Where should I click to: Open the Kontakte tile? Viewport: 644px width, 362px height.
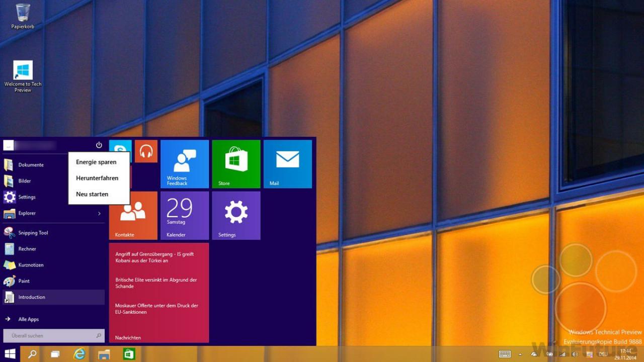point(133,215)
